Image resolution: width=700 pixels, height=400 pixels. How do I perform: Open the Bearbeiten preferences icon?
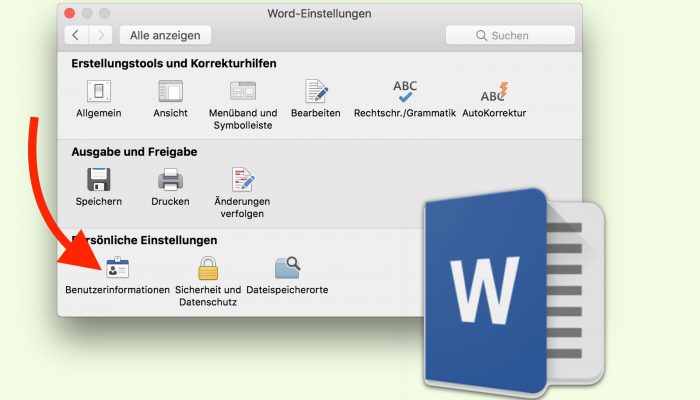pyautogui.click(x=316, y=91)
